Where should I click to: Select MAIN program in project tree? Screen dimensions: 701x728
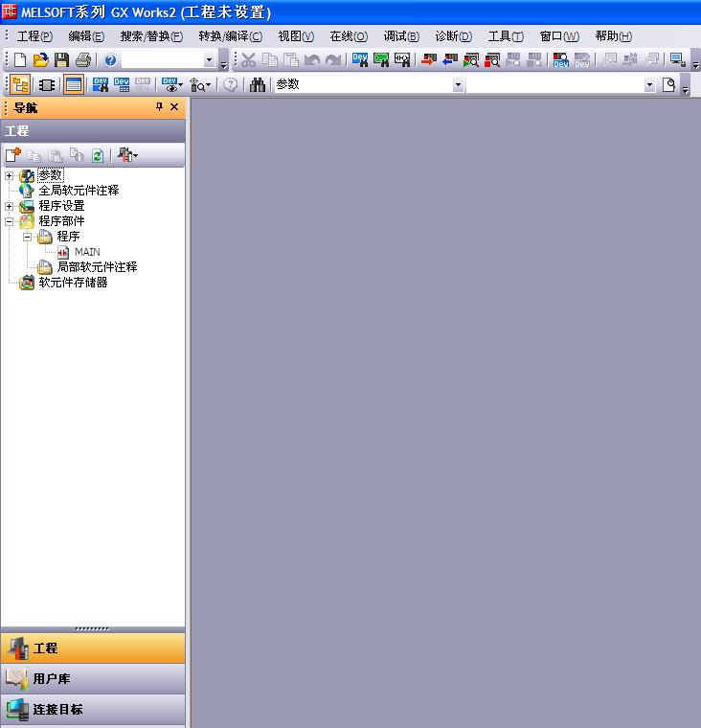tap(86, 252)
